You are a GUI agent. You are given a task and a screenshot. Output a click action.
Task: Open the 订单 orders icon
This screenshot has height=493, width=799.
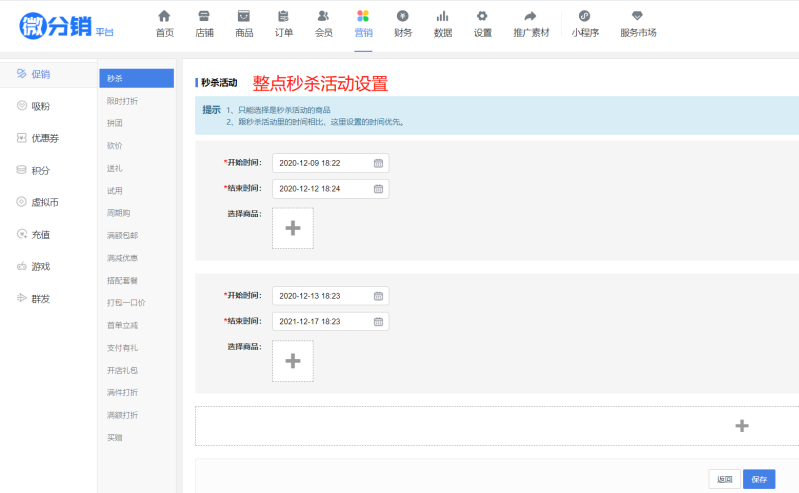(x=284, y=16)
